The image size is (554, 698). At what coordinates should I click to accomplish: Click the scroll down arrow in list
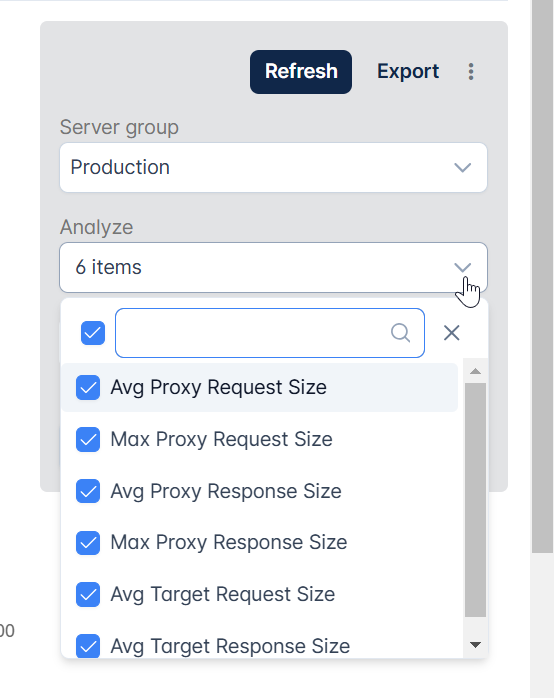pyautogui.click(x=475, y=645)
